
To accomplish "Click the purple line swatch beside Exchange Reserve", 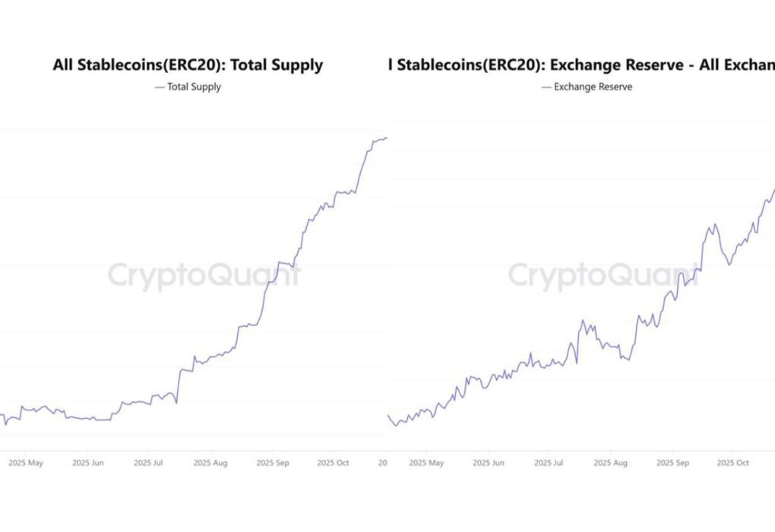I will [546, 87].
